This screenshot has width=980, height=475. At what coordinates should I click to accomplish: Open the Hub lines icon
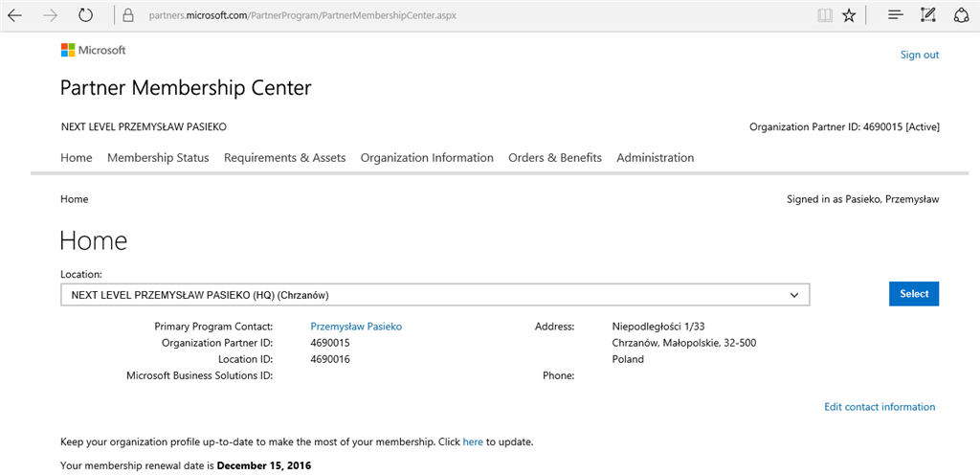pyautogui.click(x=896, y=15)
